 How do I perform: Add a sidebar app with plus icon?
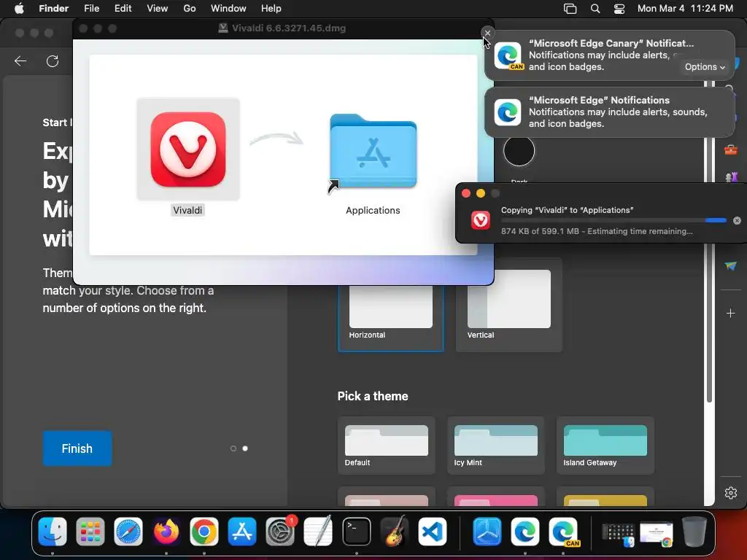[731, 314]
